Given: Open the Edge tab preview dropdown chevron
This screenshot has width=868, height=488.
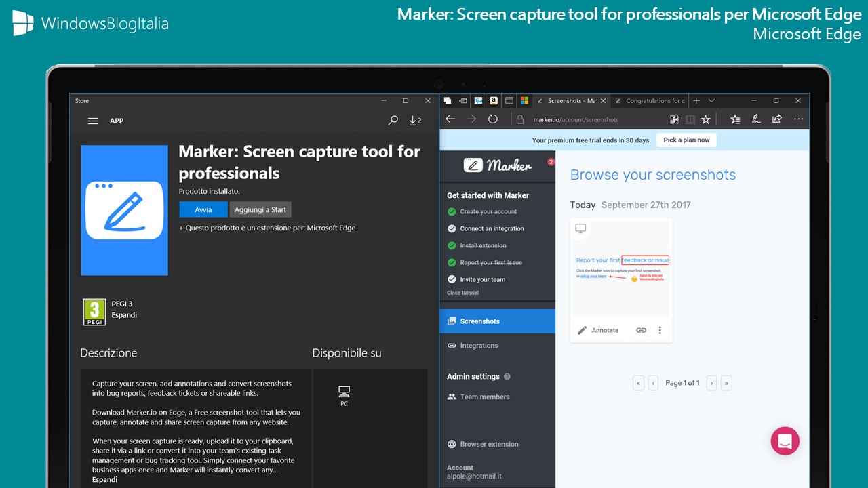Looking at the screenshot, I should click(711, 100).
